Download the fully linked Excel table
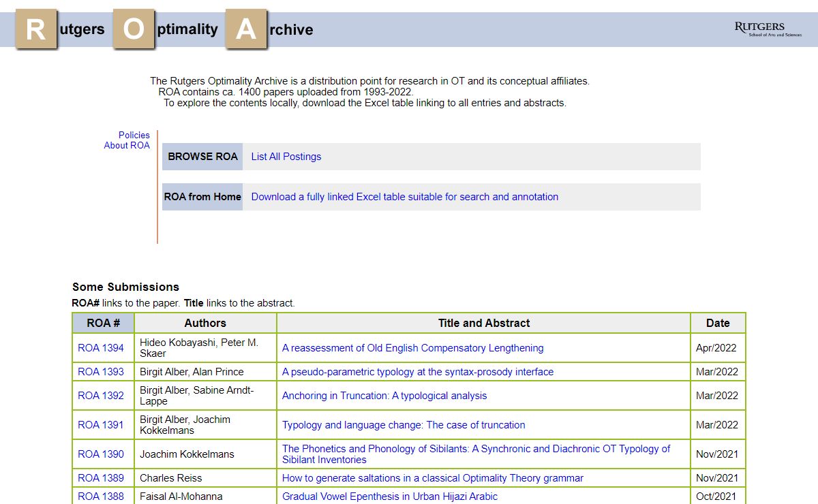This screenshot has height=504, width=818. (405, 197)
